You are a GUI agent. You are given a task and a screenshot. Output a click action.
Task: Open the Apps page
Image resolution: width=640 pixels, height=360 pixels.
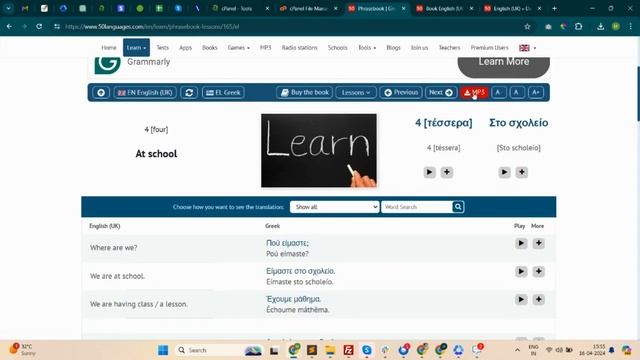185,48
